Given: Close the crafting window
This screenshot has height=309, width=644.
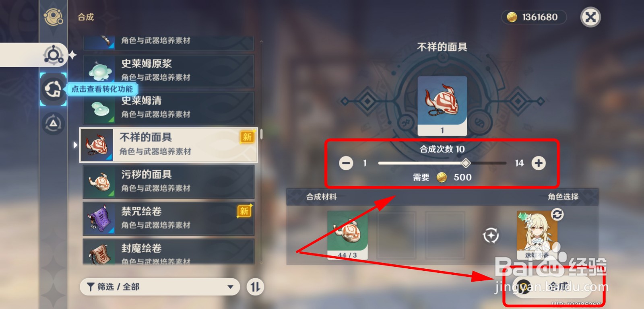Looking at the screenshot, I should coord(590,17).
